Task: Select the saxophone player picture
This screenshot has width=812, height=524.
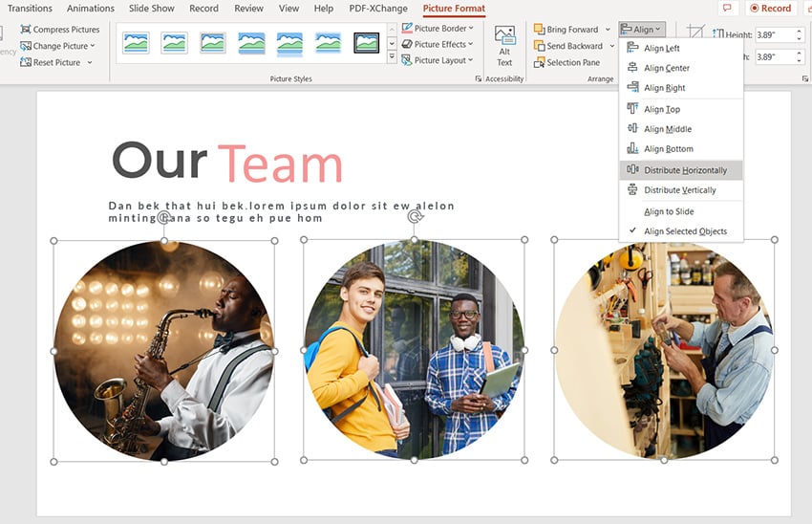Action: (164, 351)
